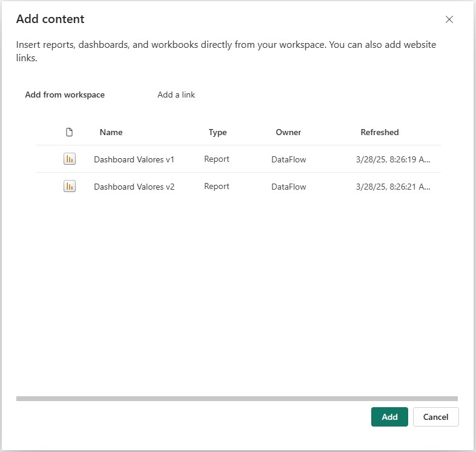This screenshot has width=476, height=452.
Task: Click the 8:26:19 refreshed timestamp
Action: pos(393,159)
